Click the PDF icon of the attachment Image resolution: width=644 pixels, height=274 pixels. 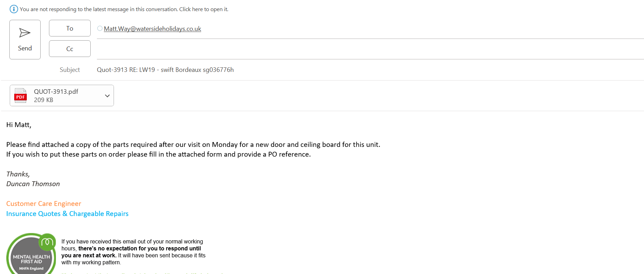point(20,96)
